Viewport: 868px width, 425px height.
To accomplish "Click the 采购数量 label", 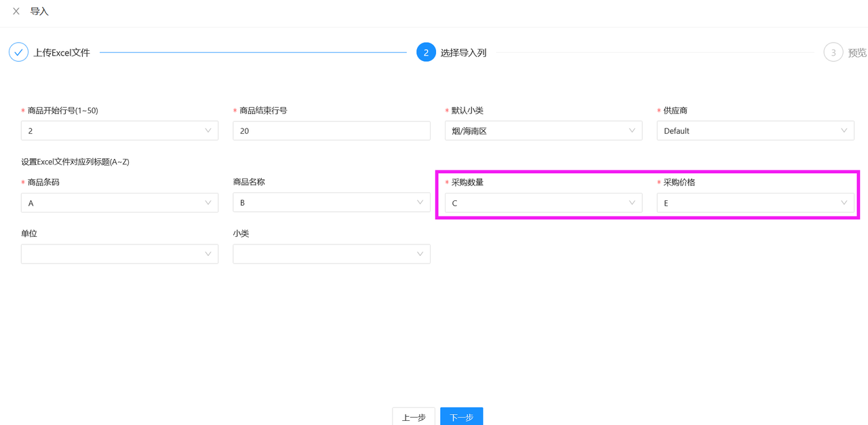I will click(x=468, y=182).
